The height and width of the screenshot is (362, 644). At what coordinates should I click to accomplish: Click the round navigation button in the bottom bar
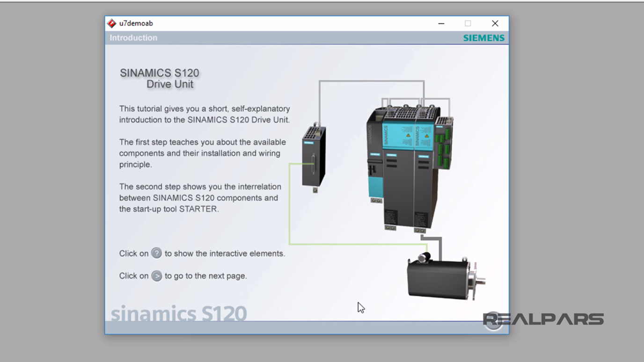[x=493, y=321]
